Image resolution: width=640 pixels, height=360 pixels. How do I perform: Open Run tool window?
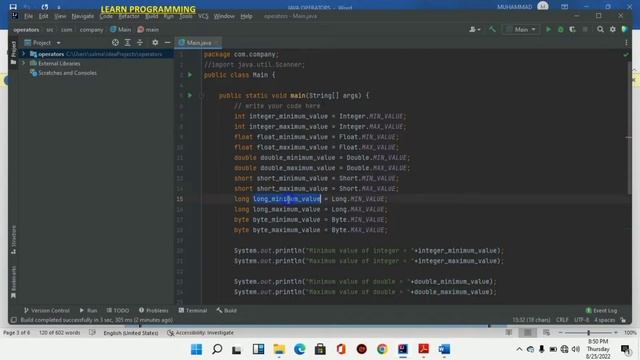pos(89,311)
